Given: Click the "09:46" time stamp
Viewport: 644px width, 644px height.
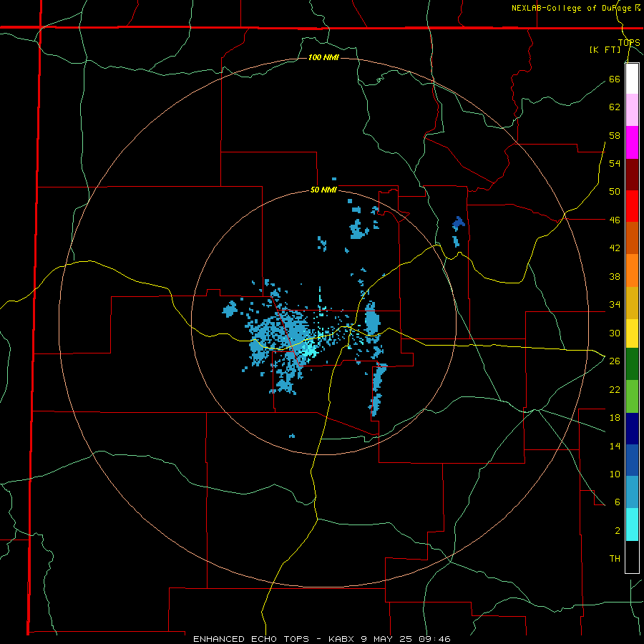Looking at the screenshot, I should click(x=436, y=639).
